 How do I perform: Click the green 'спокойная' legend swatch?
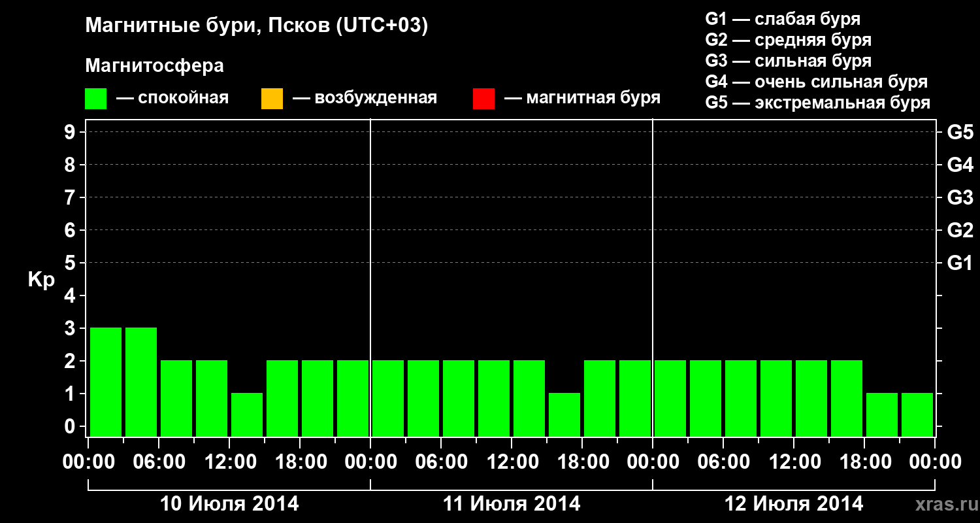point(96,99)
